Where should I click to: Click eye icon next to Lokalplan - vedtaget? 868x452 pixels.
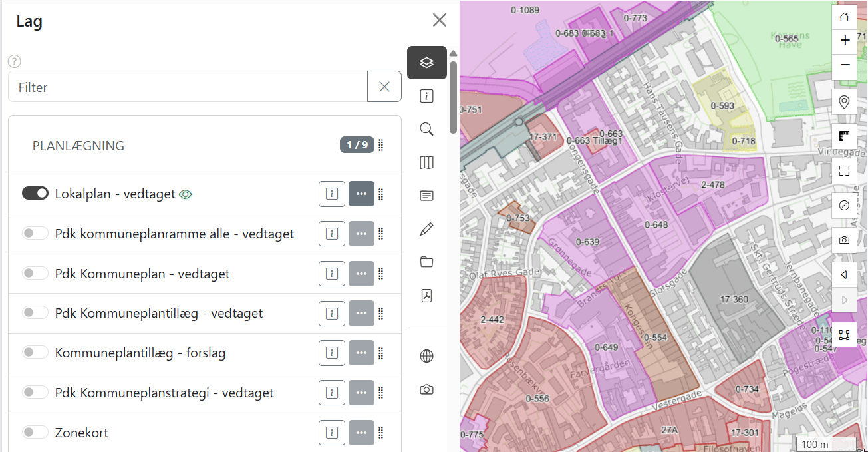tap(186, 194)
